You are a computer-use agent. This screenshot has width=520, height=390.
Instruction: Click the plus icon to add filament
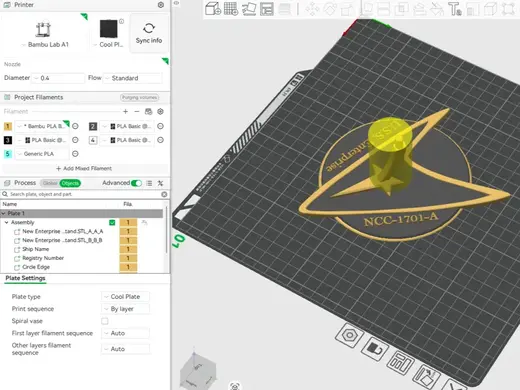pyautogui.click(x=125, y=112)
